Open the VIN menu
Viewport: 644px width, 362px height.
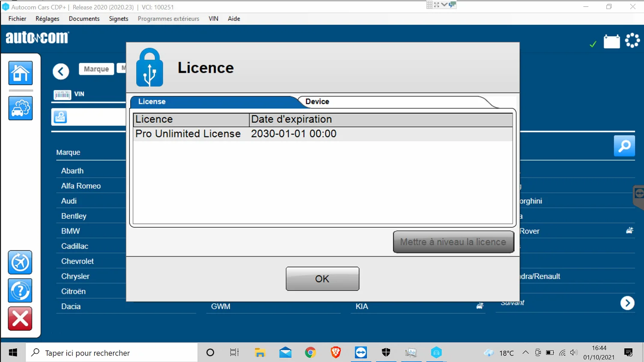click(214, 19)
